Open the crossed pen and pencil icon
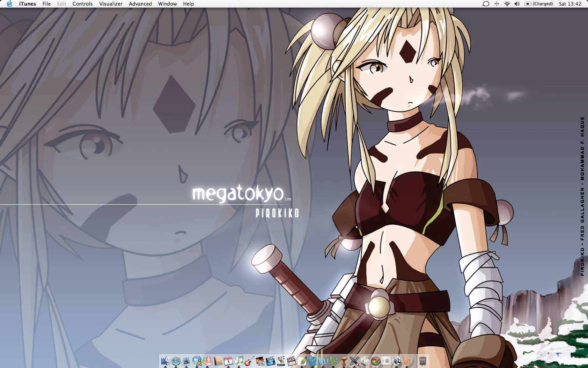588x368 pixels. (x=354, y=361)
